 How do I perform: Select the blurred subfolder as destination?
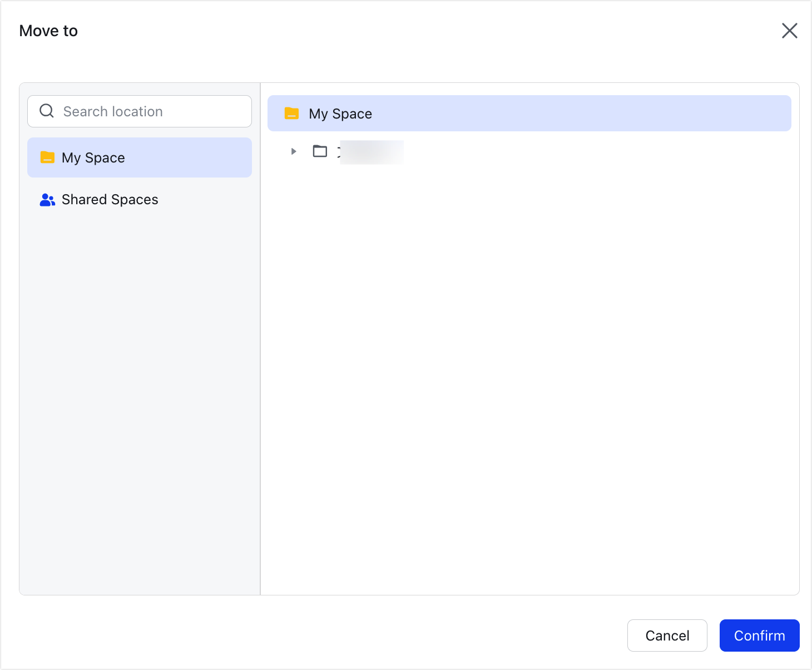coord(370,151)
